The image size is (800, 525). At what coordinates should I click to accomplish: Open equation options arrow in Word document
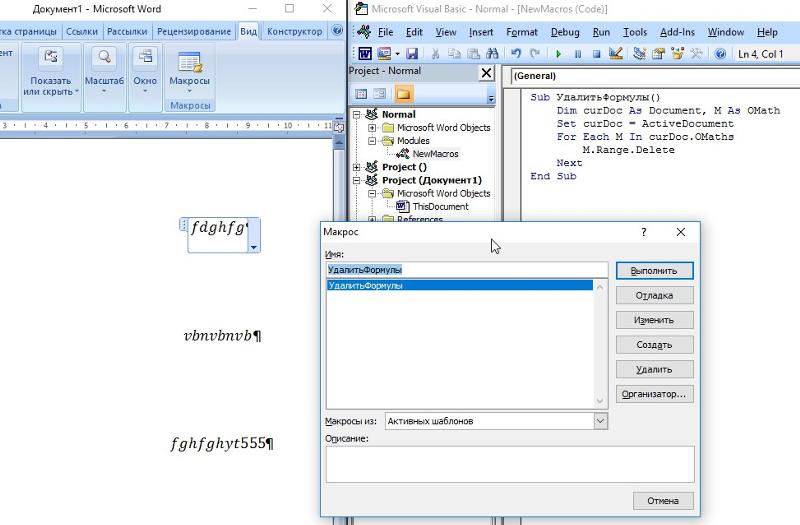coord(254,247)
